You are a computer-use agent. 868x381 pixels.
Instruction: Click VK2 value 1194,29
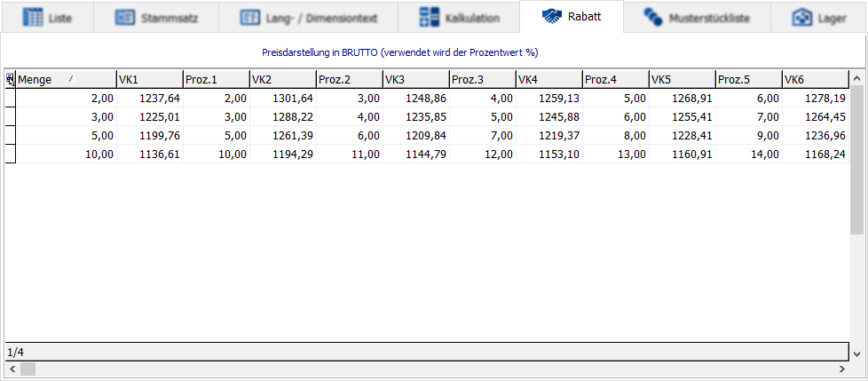click(283, 154)
